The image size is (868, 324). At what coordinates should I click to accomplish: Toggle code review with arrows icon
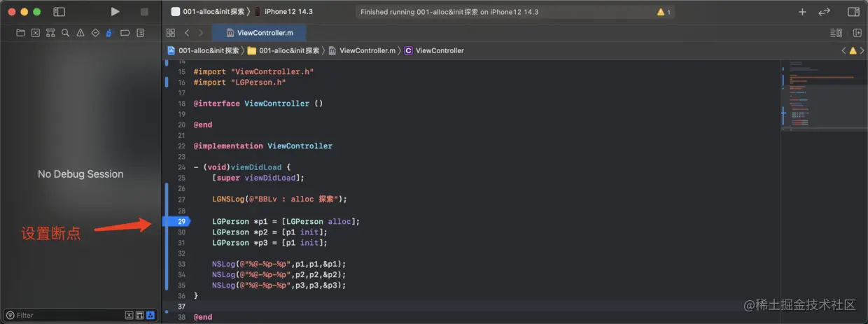coord(825,12)
